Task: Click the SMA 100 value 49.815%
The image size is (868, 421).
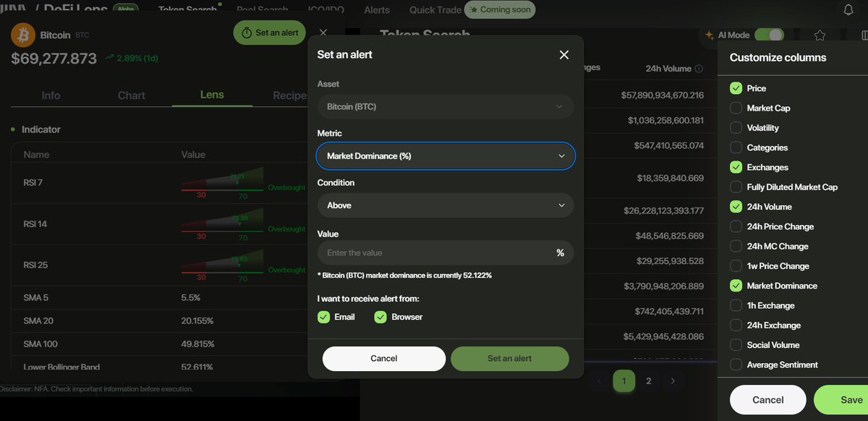Action: [x=197, y=344]
